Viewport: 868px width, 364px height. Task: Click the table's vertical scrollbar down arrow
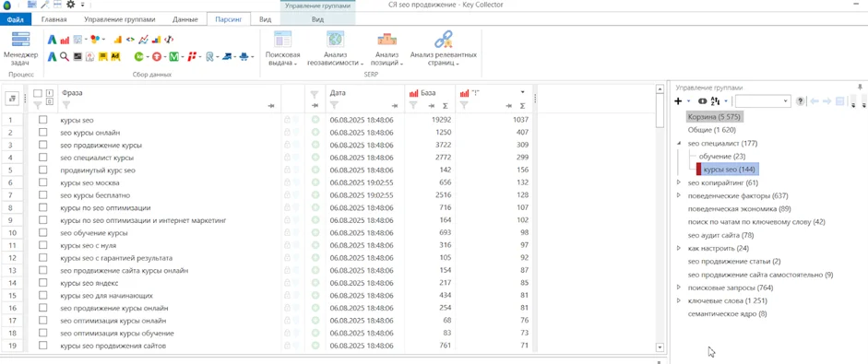[659, 346]
